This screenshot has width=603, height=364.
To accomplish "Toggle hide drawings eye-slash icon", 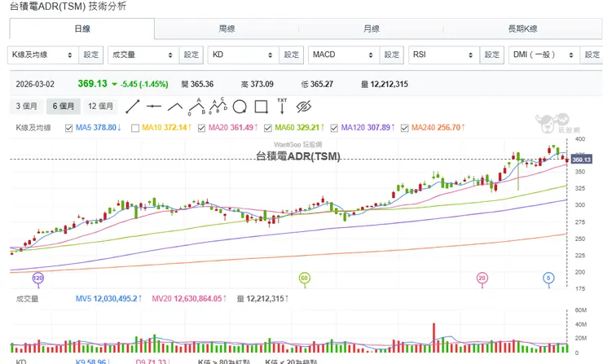I will tap(304, 107).
